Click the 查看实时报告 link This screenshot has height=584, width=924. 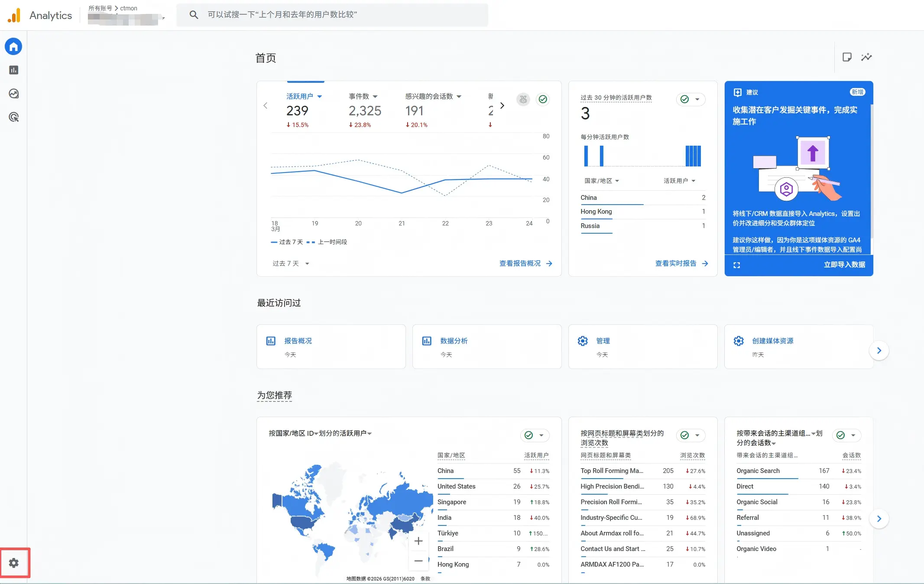pos(682,264)
